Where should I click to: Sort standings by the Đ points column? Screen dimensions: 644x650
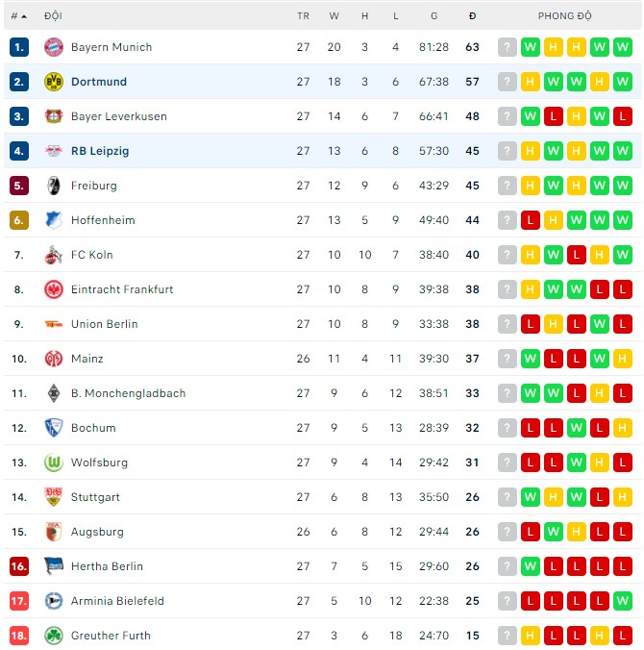(472, 16)
